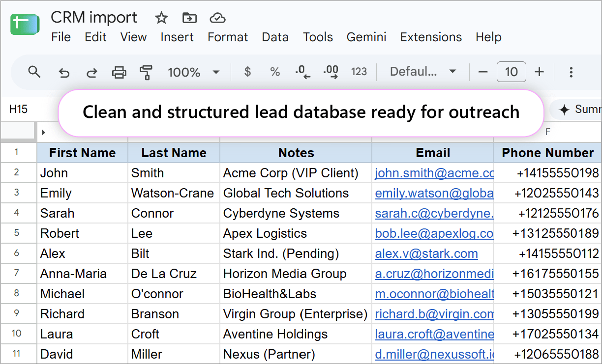This screenshot has width=602, height=364.
Task: Open alex.v@stark.com email link
Action: coord(426,253)
